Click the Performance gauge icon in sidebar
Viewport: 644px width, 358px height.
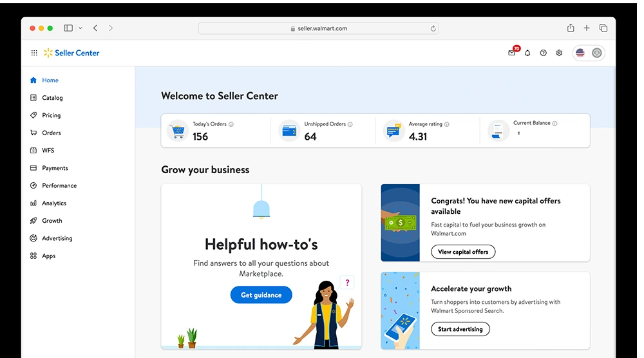coord(33,185)
